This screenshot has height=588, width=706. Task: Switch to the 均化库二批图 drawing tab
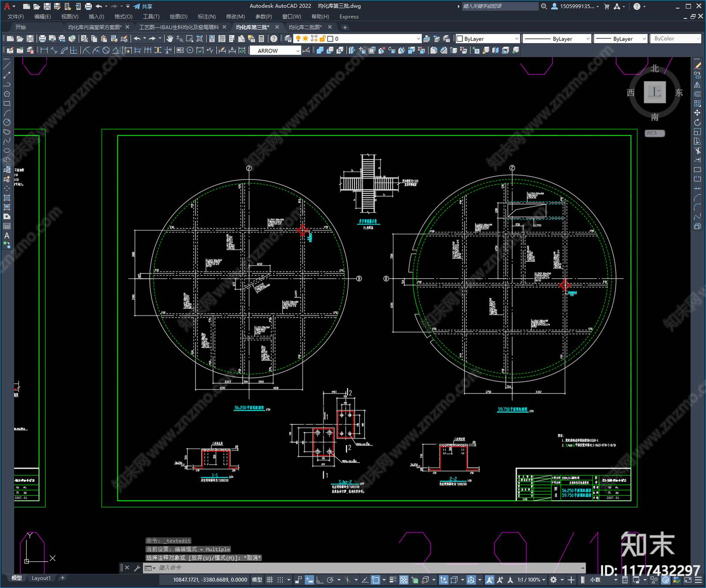coord(305,27)
